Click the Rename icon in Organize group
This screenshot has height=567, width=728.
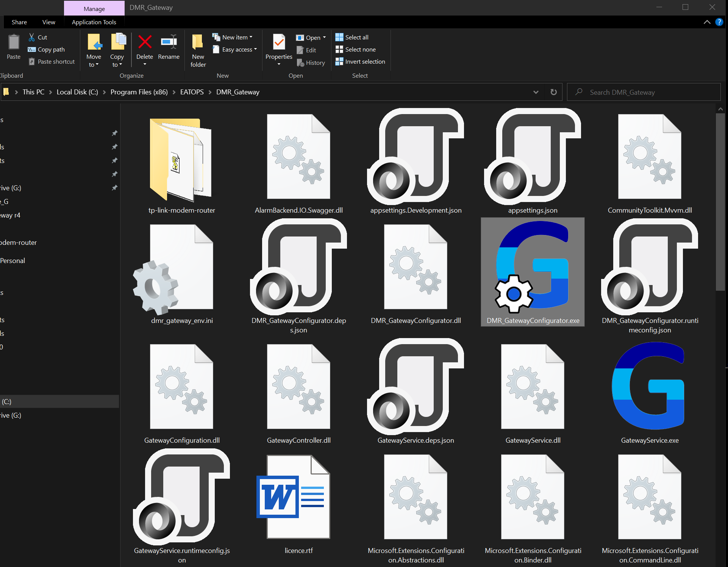tap(169, 42)
